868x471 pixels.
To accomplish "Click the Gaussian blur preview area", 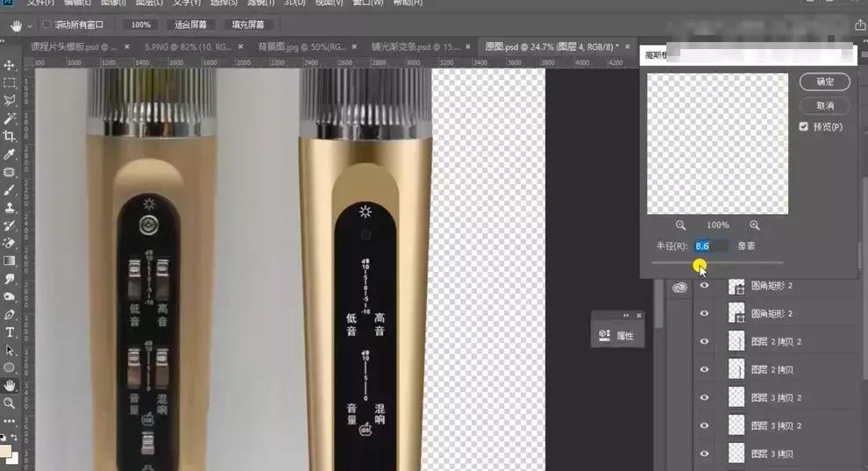I will (717, 144).
